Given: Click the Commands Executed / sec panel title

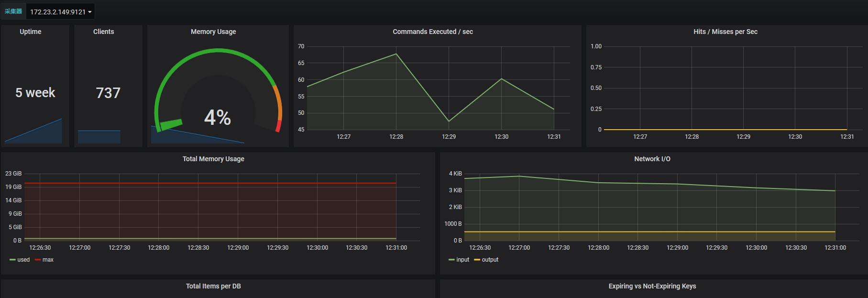Looking at the screenshot, I should click(433, 32).
